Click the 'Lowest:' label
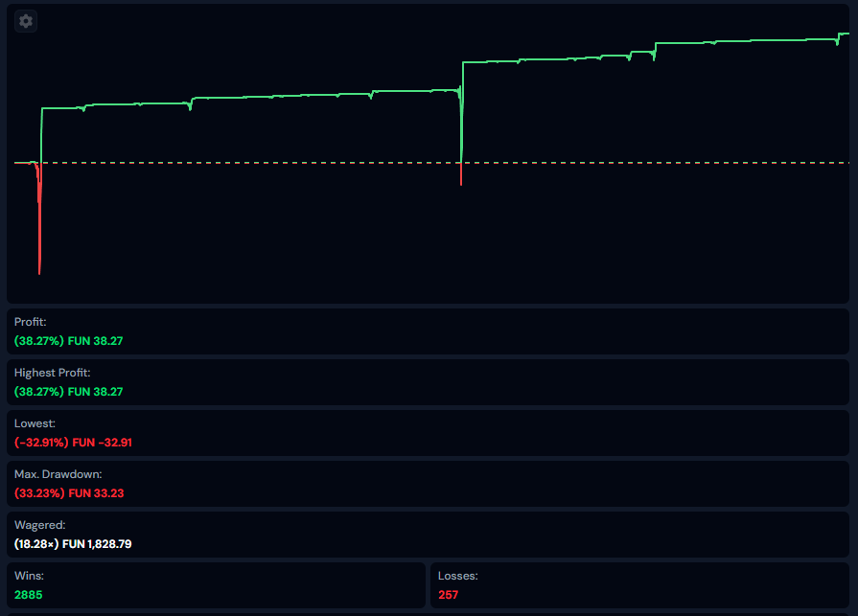 (35, 423)
